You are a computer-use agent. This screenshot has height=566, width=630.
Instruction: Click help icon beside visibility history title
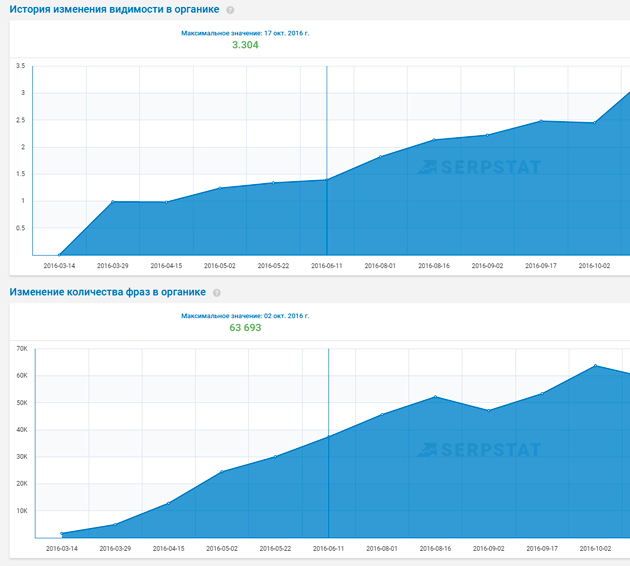pyautogui.click(x=230, y=10)
